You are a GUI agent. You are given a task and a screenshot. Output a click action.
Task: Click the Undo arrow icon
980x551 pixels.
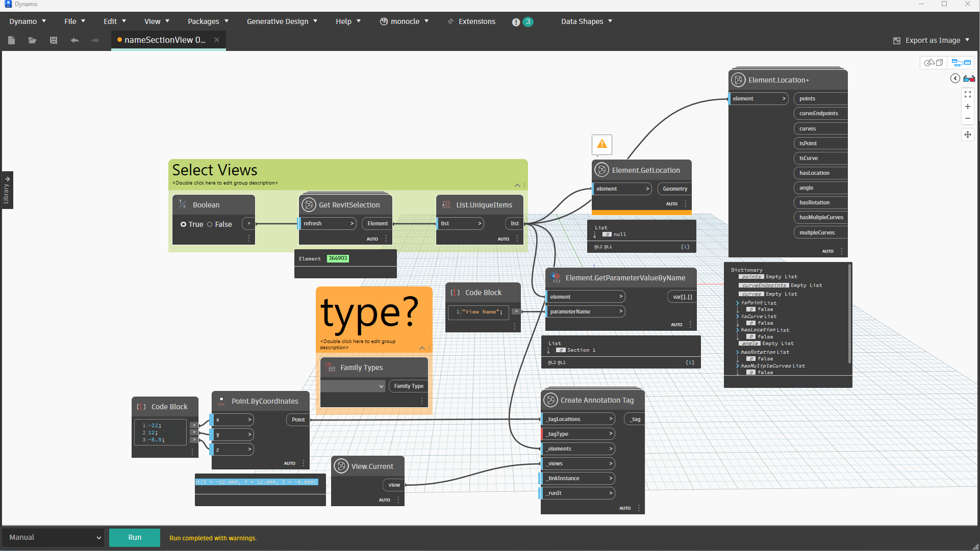click(74, 40)
